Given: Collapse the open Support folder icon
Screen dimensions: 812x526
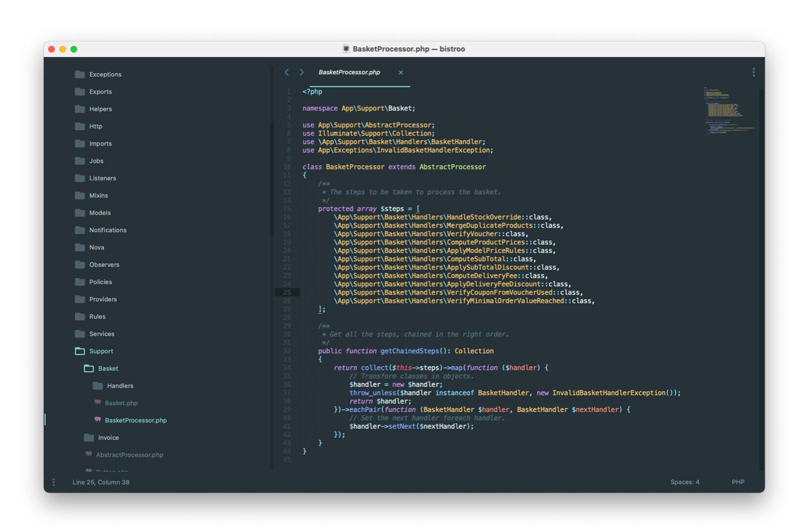Looking at the screenshot, I should 80,351.
